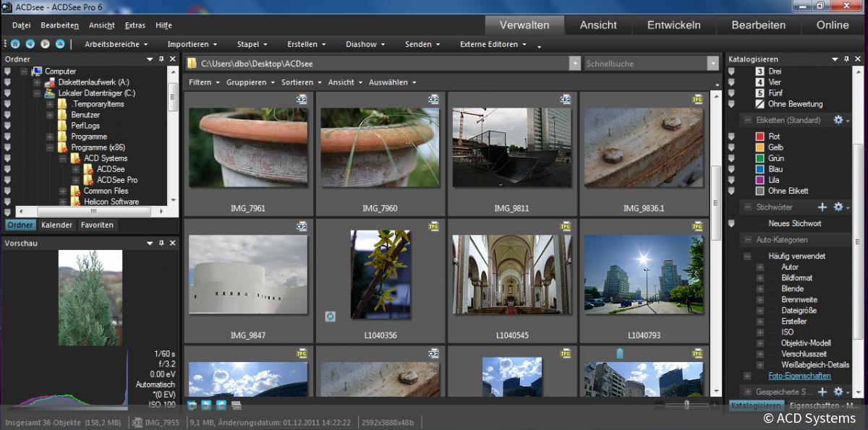
Task: Click in the Schnellsuche search field
Action: [644, 64]
